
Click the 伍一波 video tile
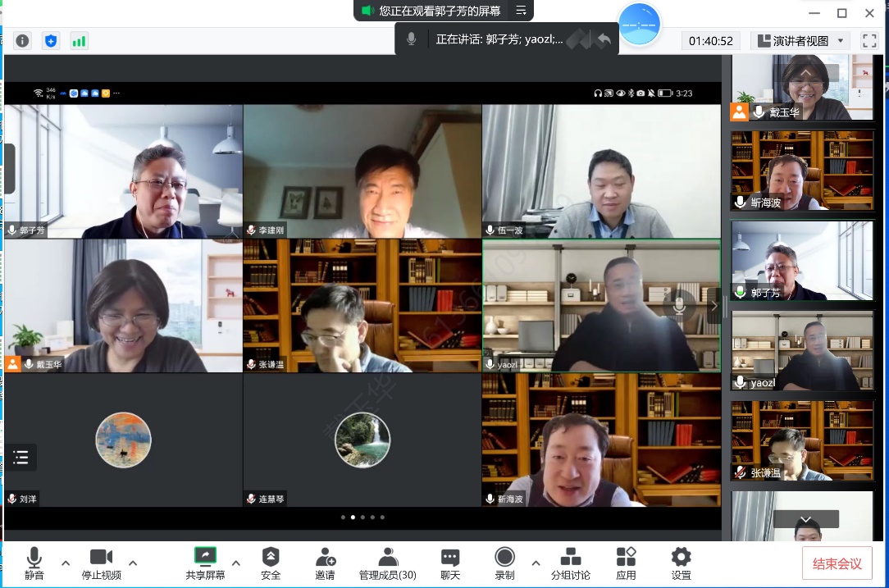click(x=601, y=171)
